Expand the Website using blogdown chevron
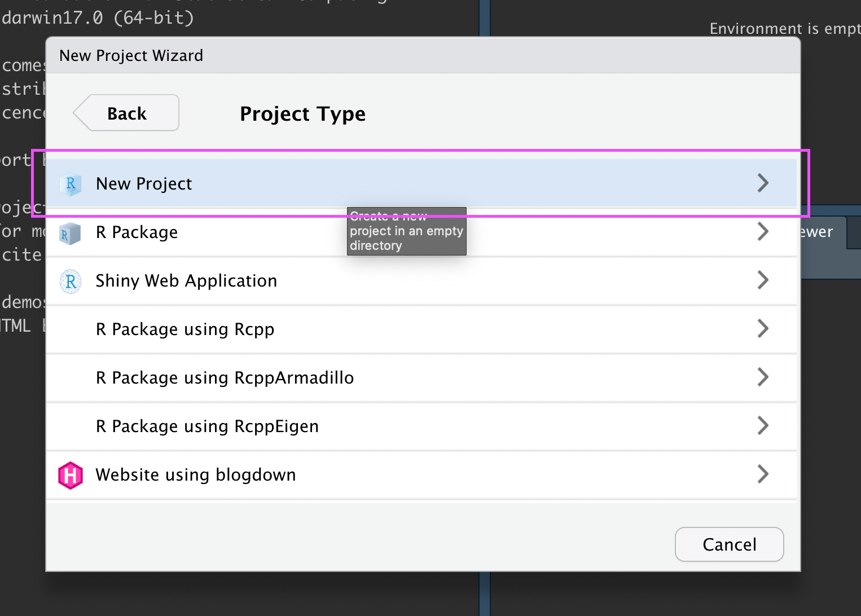Image resolution: width=861 pixels, height=616 pixels. click(763, 474)
